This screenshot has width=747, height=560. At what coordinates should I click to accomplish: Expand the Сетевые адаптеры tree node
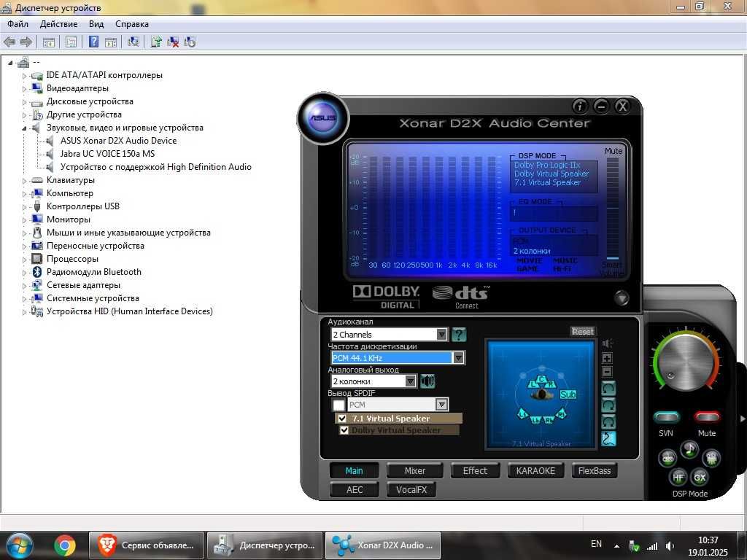(x=24, y=286)
